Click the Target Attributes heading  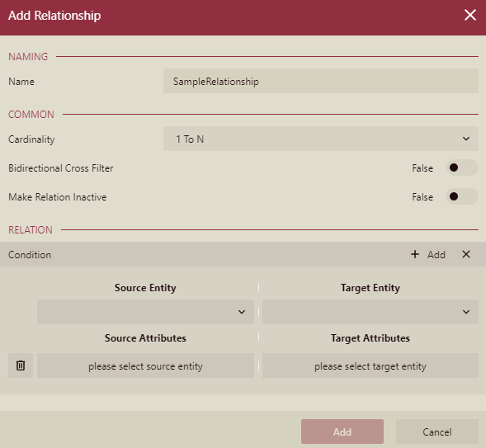point(370,338)
